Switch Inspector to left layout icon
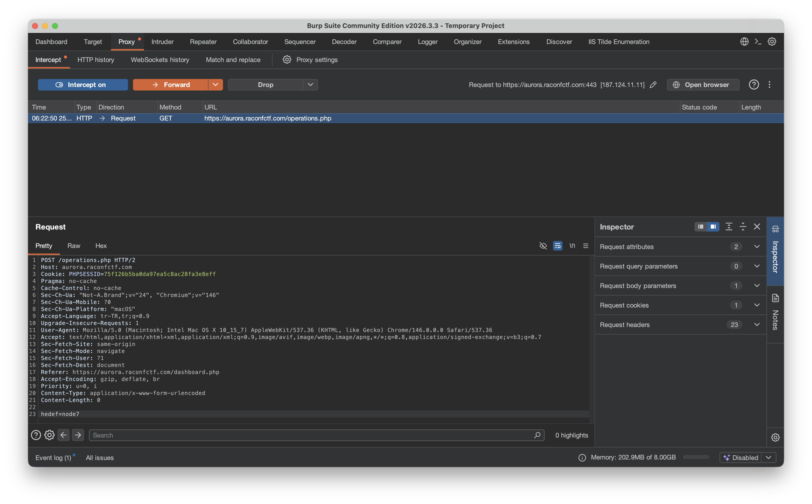This screenshot has width=812, height=504. coord(701,227)
